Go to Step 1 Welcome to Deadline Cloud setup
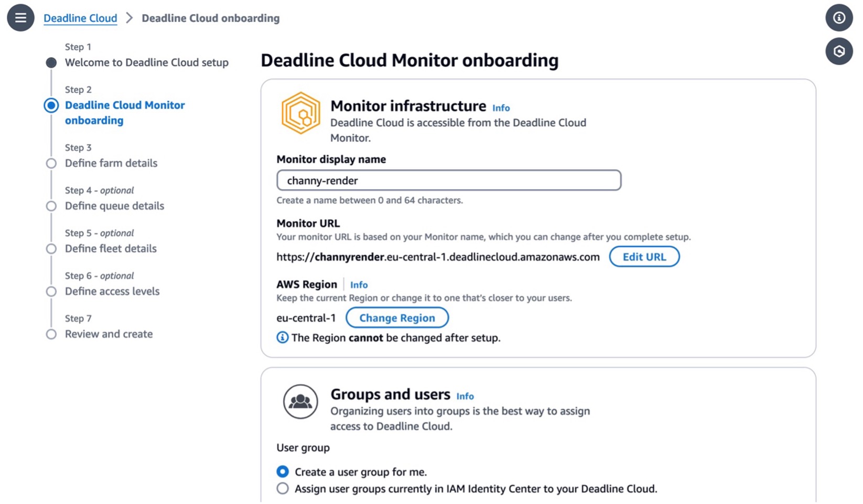This screenshot has width=863, height=504. click(x=146, y=62)
